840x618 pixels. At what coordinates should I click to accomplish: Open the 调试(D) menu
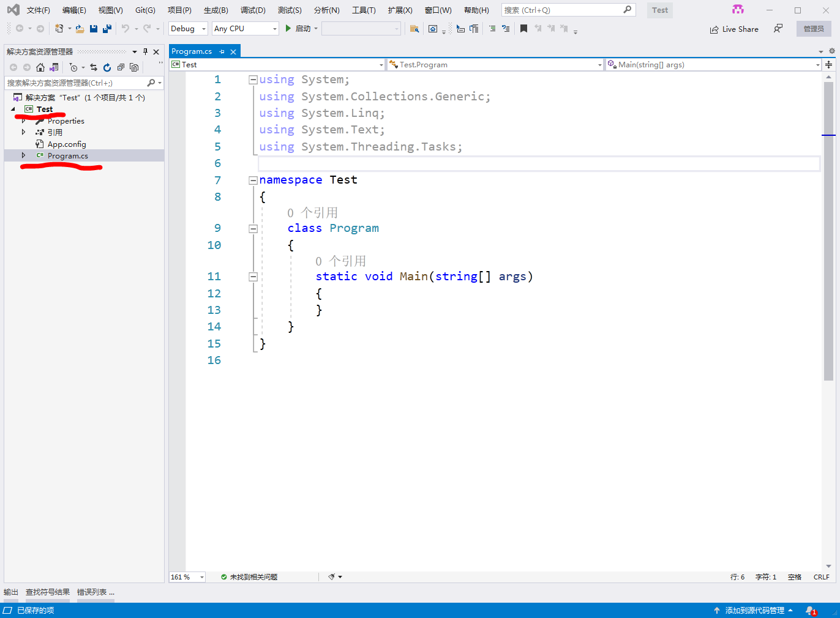(253, 9)
